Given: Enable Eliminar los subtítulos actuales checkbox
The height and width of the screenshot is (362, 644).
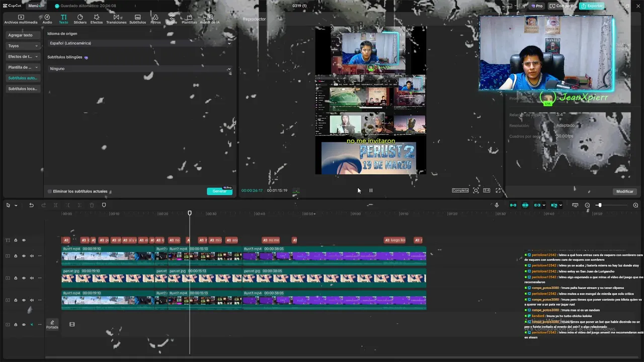Looking at the screenshot, I should [x=50, y=192].
